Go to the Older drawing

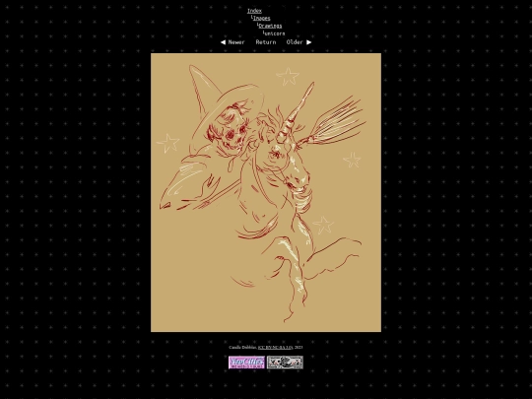point(295,42)
